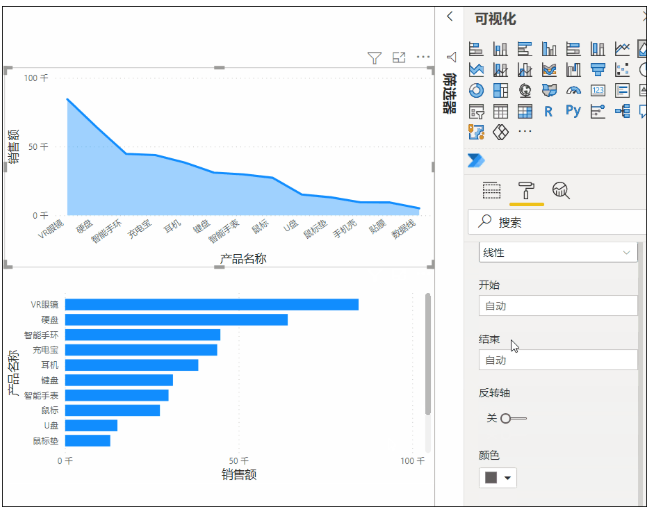Viewport: 652px width, 510px height.
Task: Click the bar chart vertical scrollbar
Action: [427, 353]
